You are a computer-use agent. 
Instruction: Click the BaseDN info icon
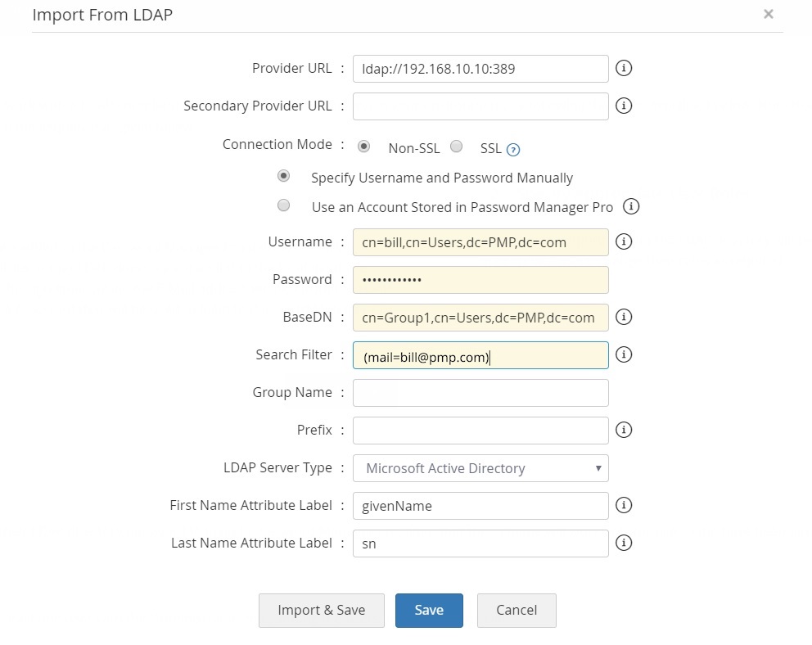pyautogui.click(x=624, y=317)
